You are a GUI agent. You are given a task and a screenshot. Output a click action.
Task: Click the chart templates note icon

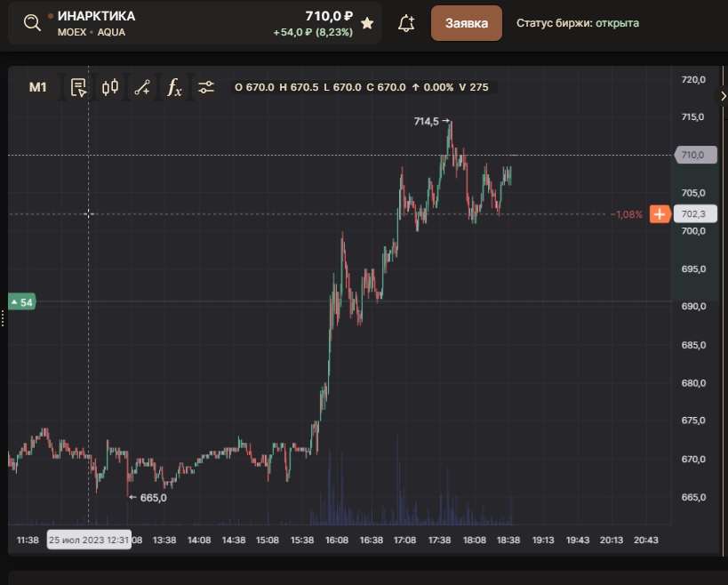coord(78,87)
